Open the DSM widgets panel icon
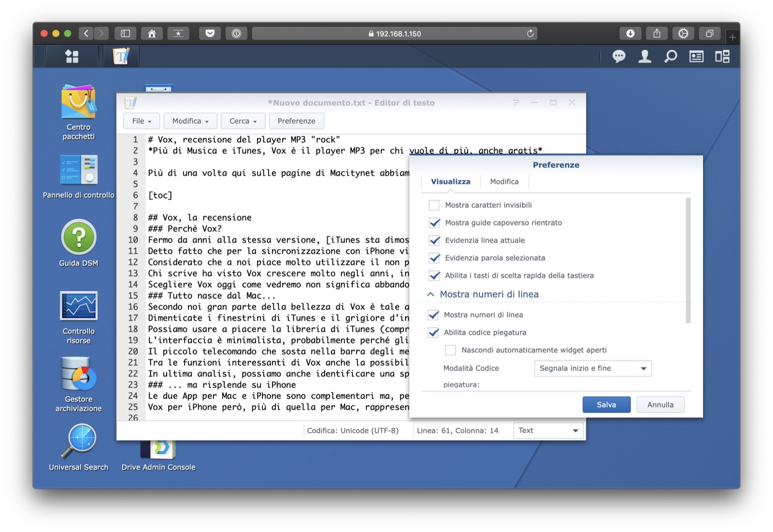This screenshot has width=773, height=532. [x=696, y=56]
